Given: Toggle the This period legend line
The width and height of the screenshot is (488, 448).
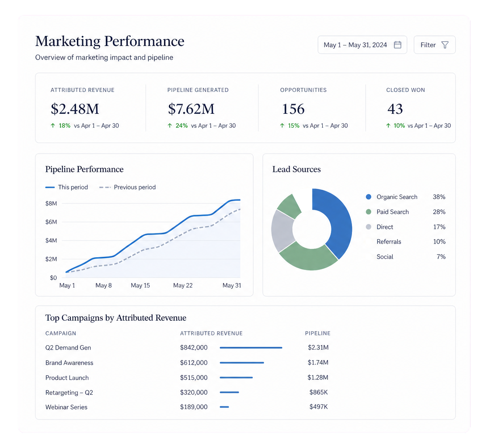Looking at the screenshot, I should [66, 187].
